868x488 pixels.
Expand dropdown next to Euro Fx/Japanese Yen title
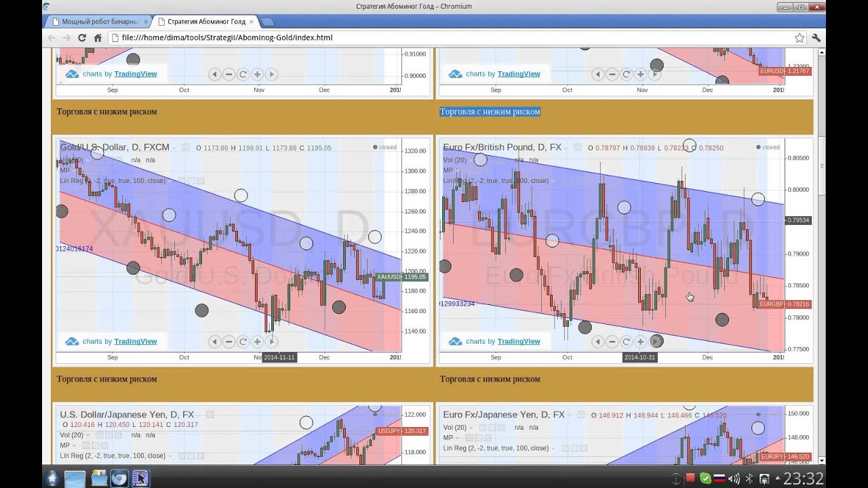tap(569, 415)
